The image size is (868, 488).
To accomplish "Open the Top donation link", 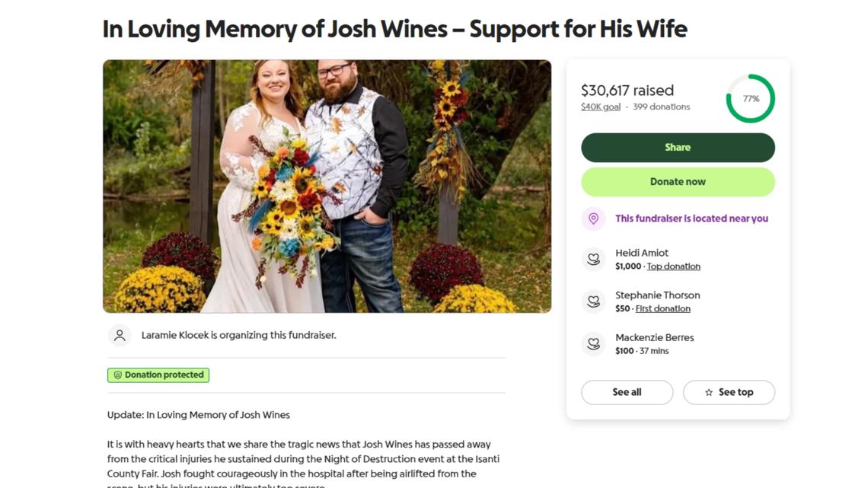I will pyautogui.click(x=673, y=266).
